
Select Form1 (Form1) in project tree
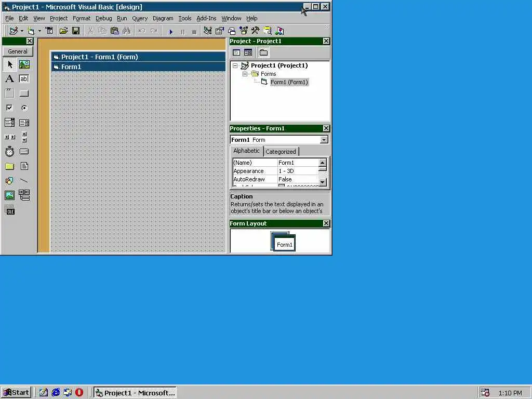coord(289,82)
